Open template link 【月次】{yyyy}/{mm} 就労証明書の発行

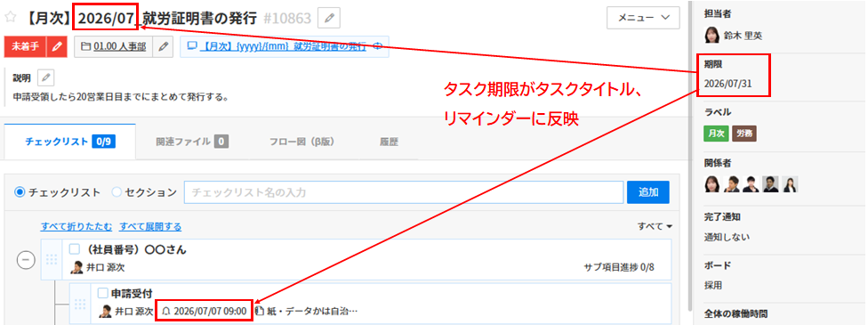pos(284,46)
